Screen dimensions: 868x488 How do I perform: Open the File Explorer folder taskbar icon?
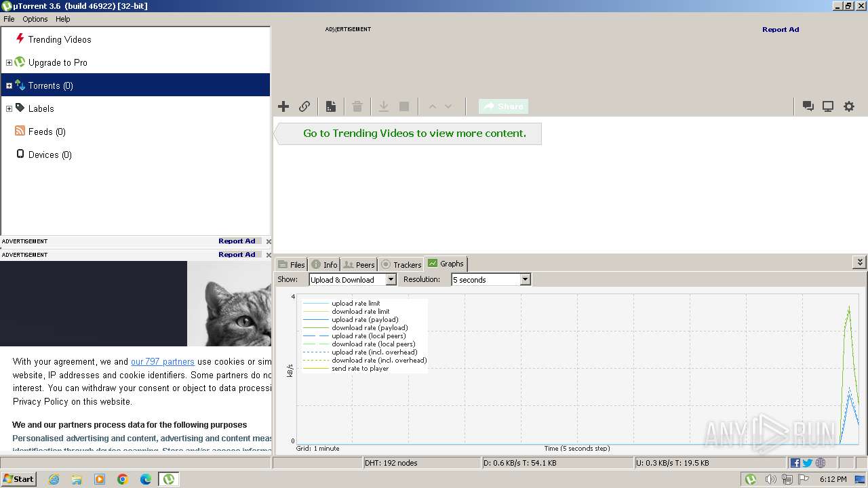[x=77, y=479]
